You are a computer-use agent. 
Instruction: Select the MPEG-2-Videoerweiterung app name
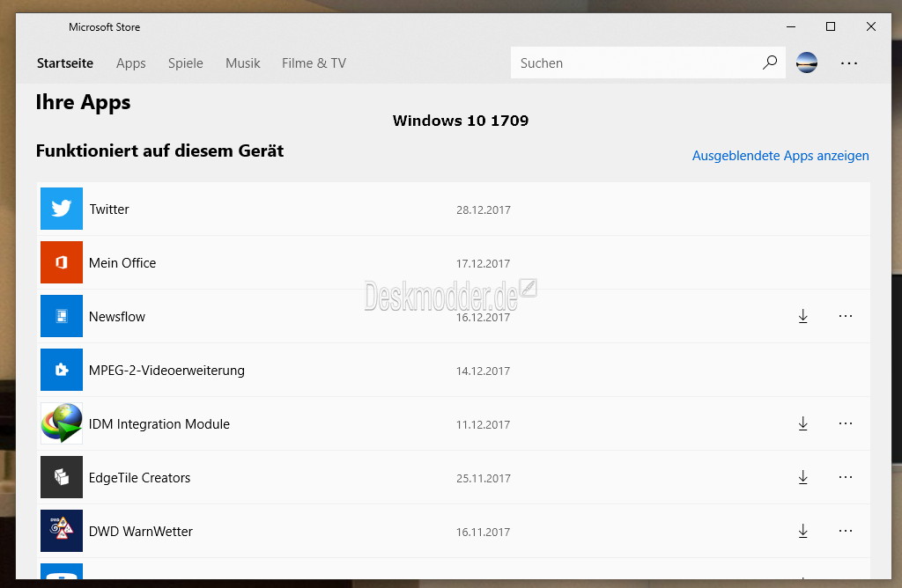[x=166, y=371]
